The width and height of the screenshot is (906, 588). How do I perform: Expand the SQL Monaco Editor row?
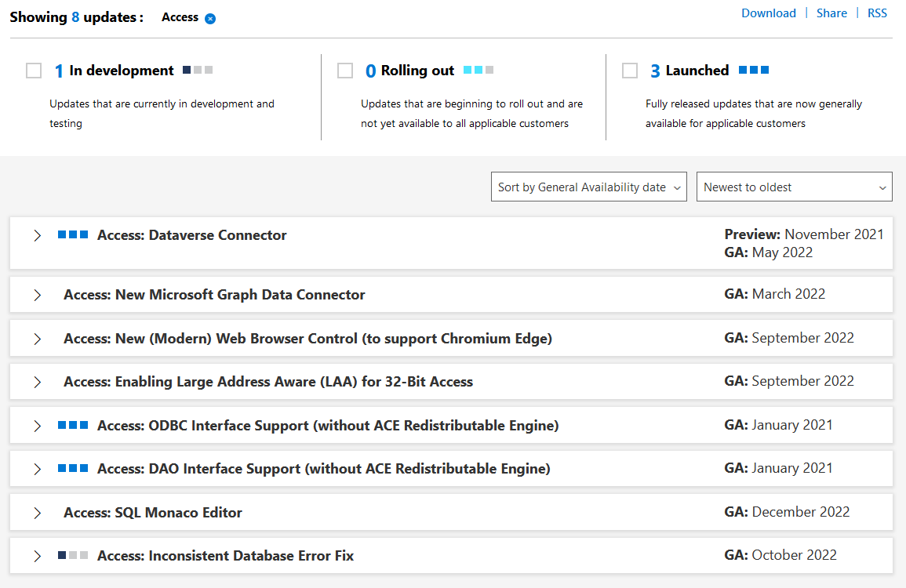[x=38, y=513]
